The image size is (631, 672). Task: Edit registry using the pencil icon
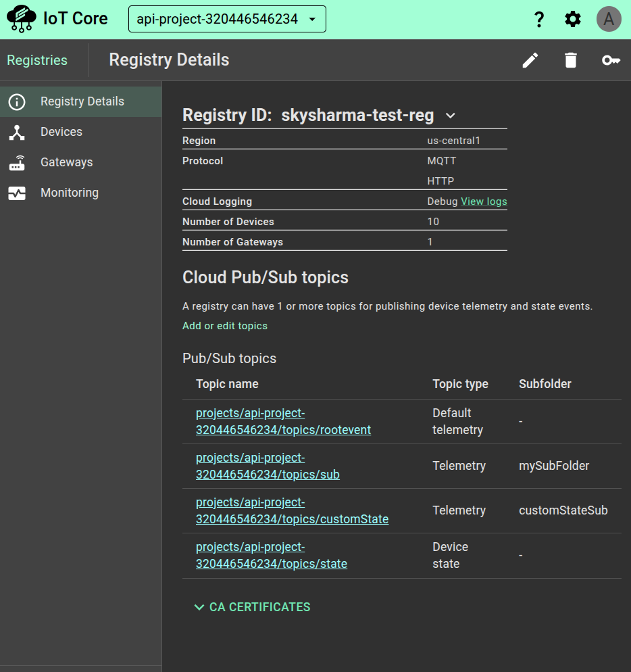[530, 60]
